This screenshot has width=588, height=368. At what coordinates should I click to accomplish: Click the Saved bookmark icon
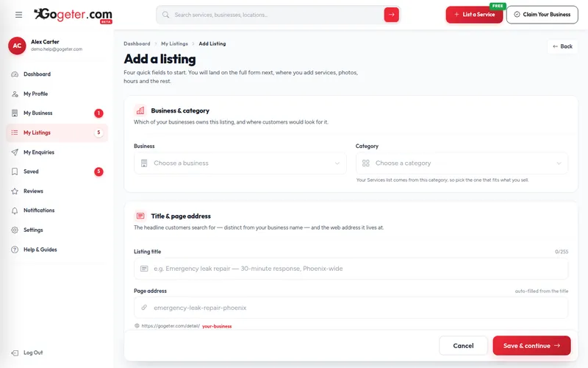pyautogui.click(x=15, y=171)
